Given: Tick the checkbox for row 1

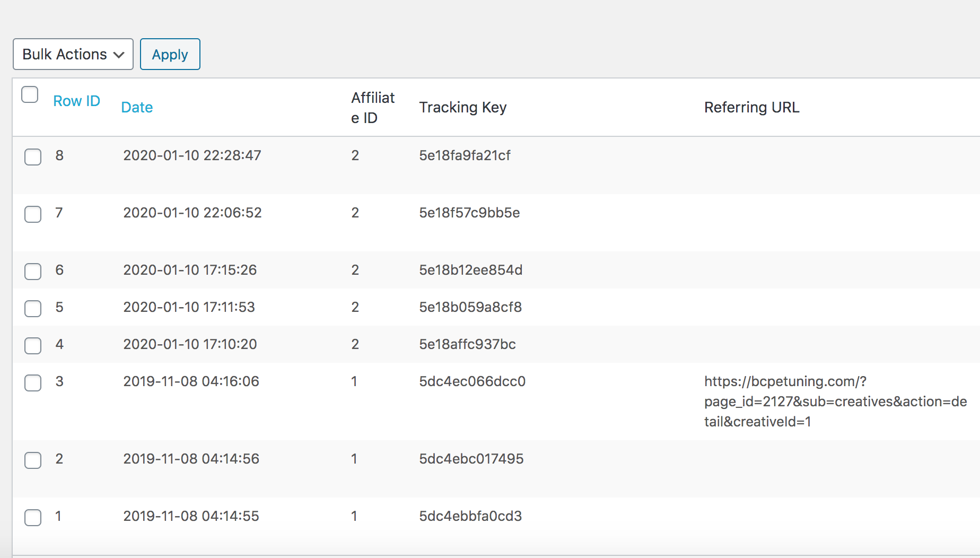Looking at the screenshot, I should [33, 518].
